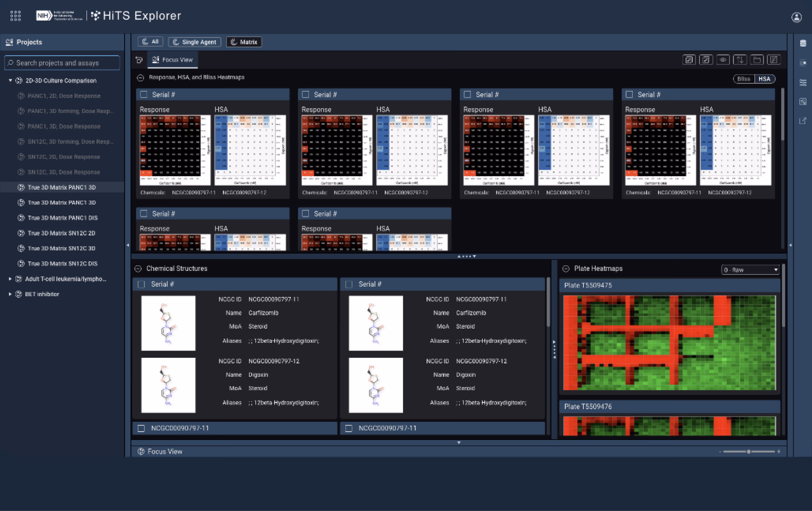Viewport: 812px width, 511px height.
Task: Check Serial # box on fourth top-row heatmap card
Action: pyautogui.click(x=629, y=94)
